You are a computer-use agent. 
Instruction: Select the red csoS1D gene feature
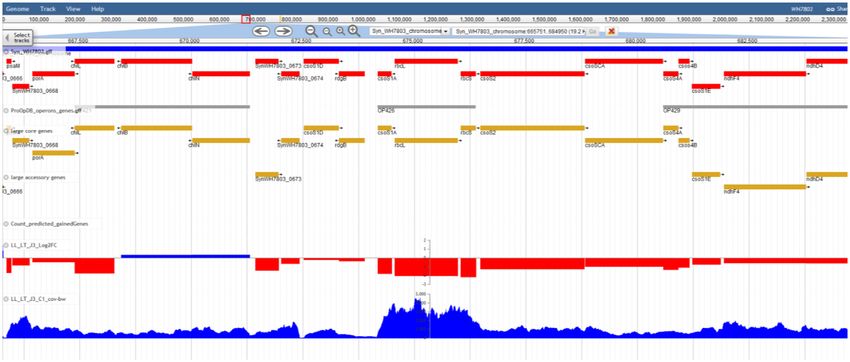coord(321,61)
